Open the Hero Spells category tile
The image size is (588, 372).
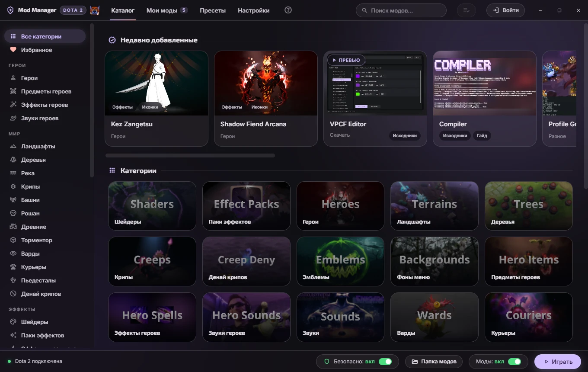[x=152, y=317]
